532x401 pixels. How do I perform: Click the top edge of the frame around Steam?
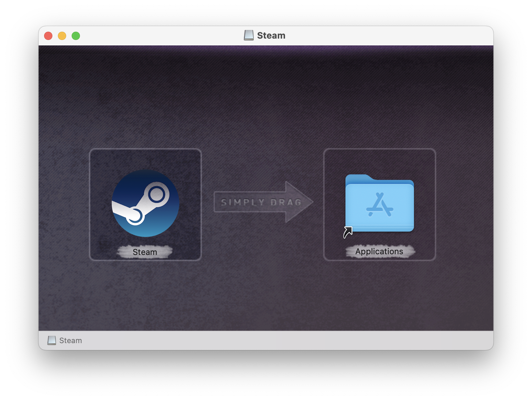pyautogui.click(x=145, y=149)
